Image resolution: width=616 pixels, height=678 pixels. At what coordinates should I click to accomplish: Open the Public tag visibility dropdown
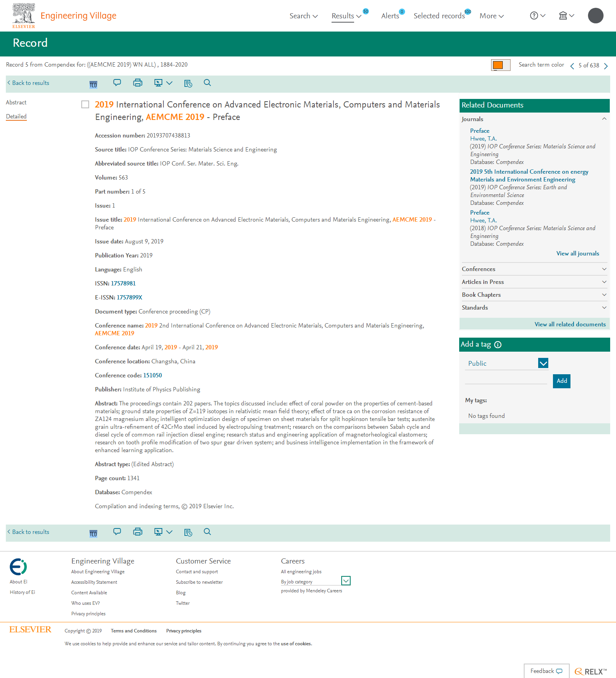(x=507, y=363)
